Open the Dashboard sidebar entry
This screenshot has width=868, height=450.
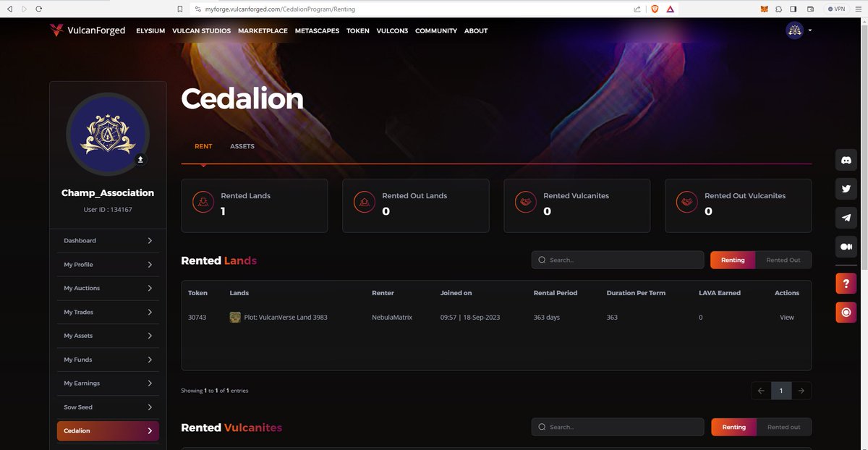(107, 240)
